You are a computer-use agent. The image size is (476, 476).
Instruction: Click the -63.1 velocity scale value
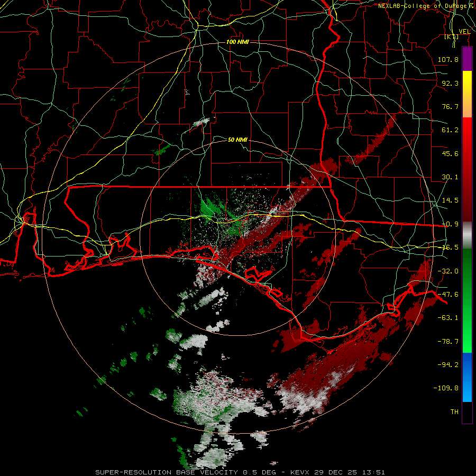click(x=448, y=318)
